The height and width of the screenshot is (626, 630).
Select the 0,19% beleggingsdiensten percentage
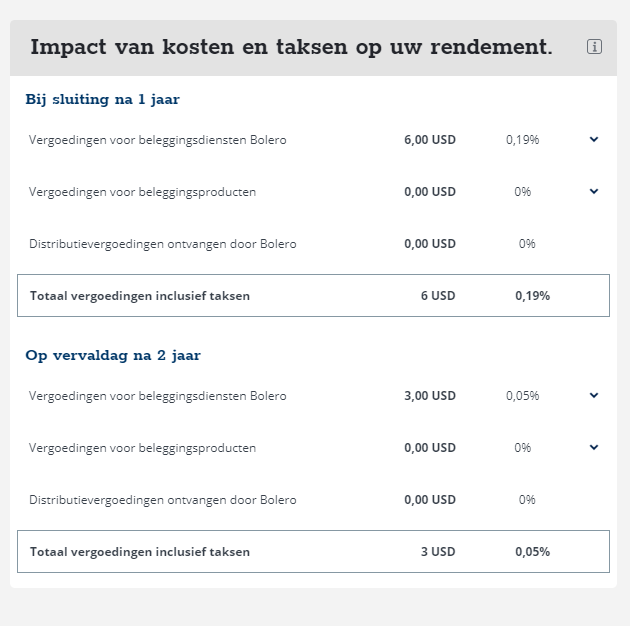click(522, 139)
